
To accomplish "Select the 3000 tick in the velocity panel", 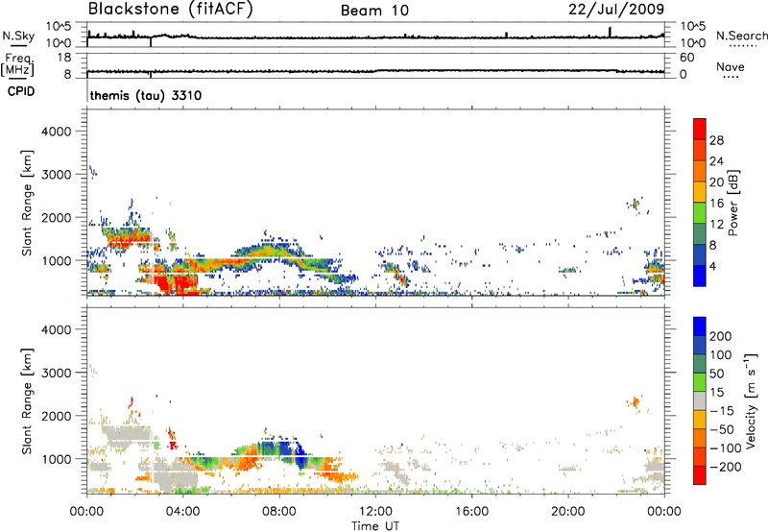I will (56, 373).
